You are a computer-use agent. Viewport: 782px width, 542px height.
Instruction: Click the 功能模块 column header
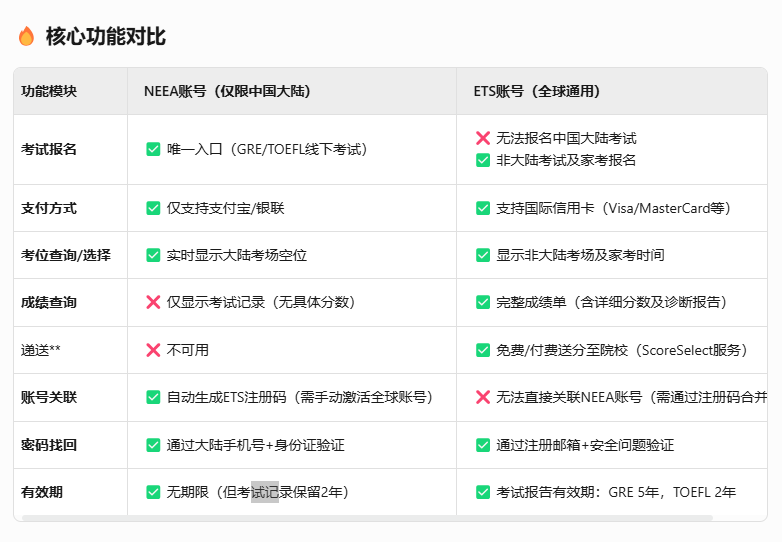coord(49,91)
